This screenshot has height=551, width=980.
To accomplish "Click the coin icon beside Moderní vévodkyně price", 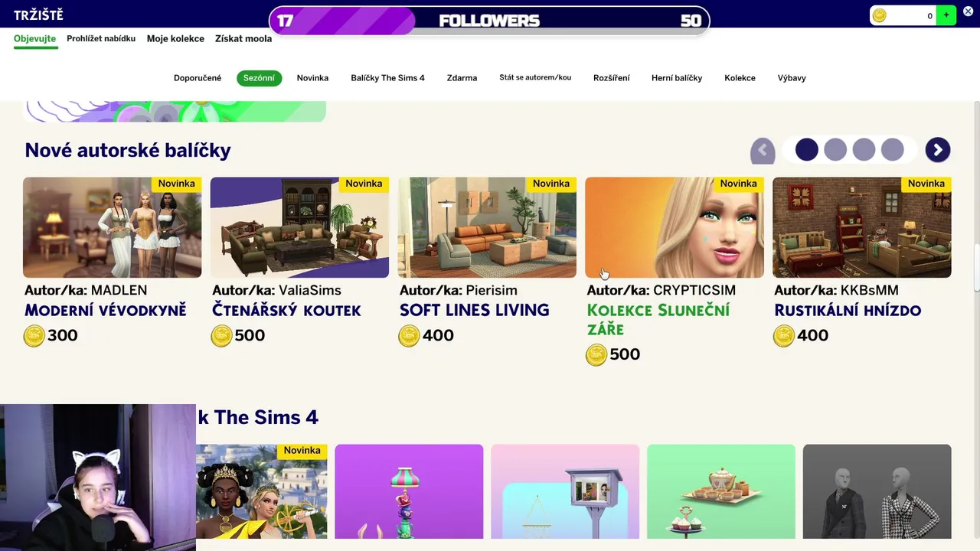I will coord(34,336).
